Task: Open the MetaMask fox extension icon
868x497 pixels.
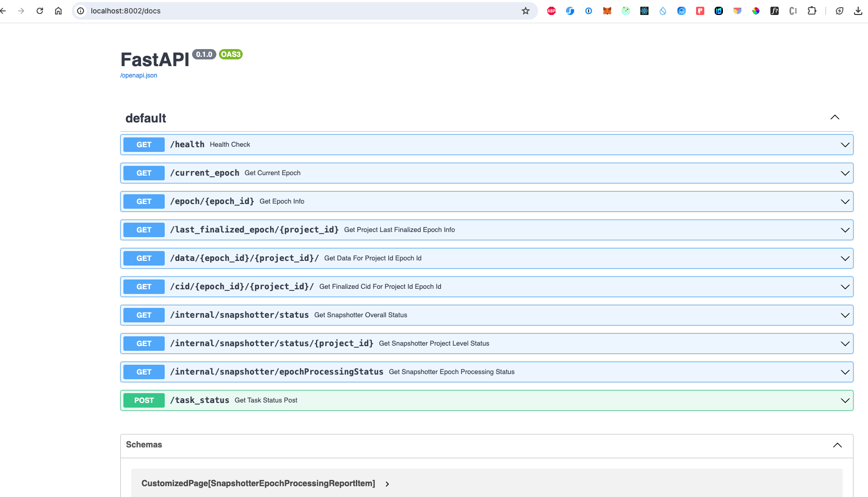Action: point(607,11)
